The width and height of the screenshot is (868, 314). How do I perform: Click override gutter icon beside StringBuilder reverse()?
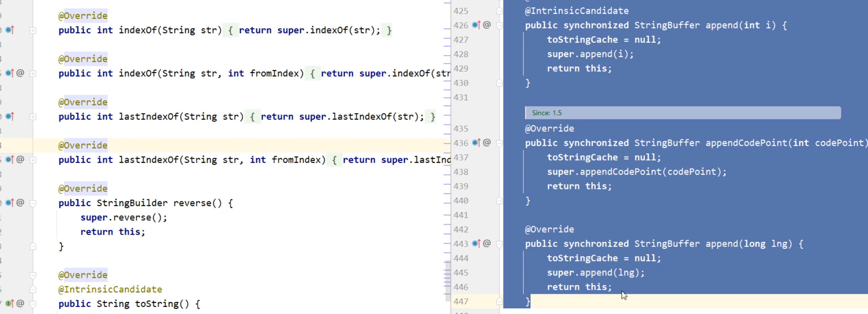pos(10,203)
